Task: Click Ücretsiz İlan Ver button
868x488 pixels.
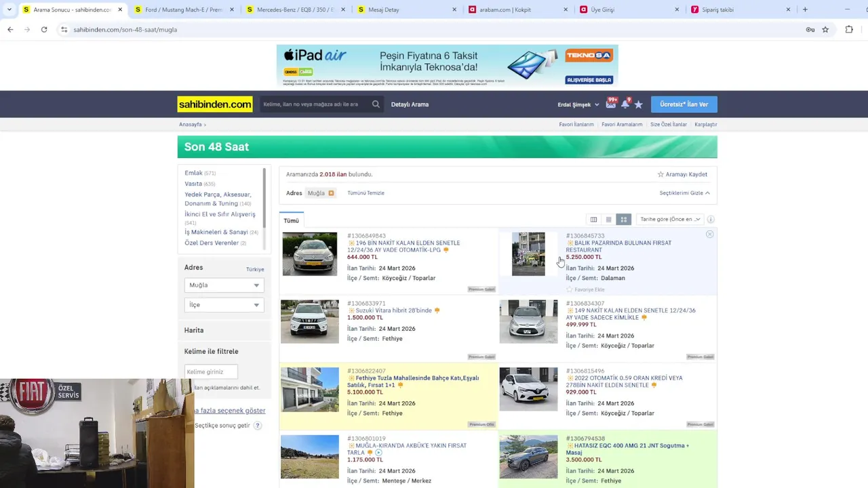Action: (x=684, y=104)
